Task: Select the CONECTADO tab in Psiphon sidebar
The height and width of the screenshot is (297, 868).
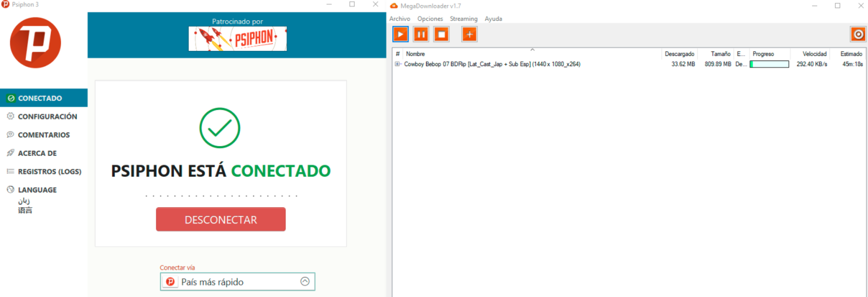Action: click(x=44, y=98)
